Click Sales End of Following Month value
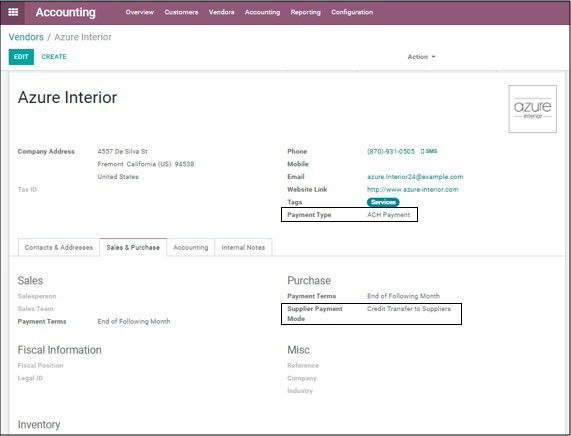571x436 pixels. 134,322
